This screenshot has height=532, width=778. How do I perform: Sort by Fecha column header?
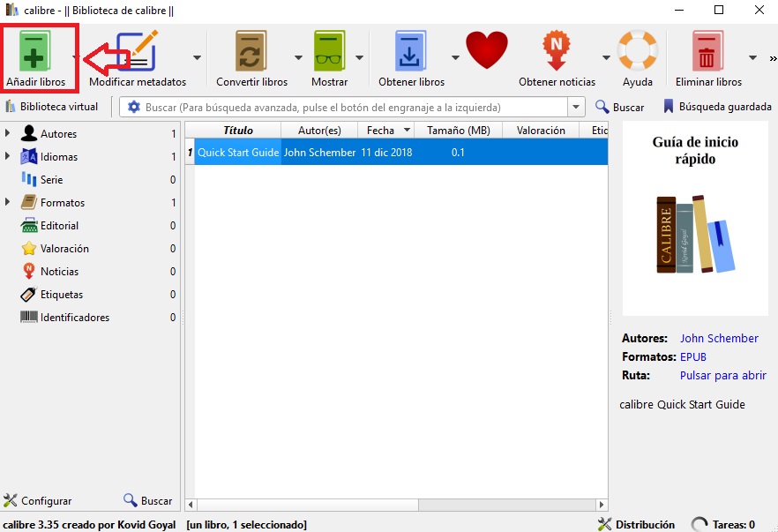(x=386, y=131)
